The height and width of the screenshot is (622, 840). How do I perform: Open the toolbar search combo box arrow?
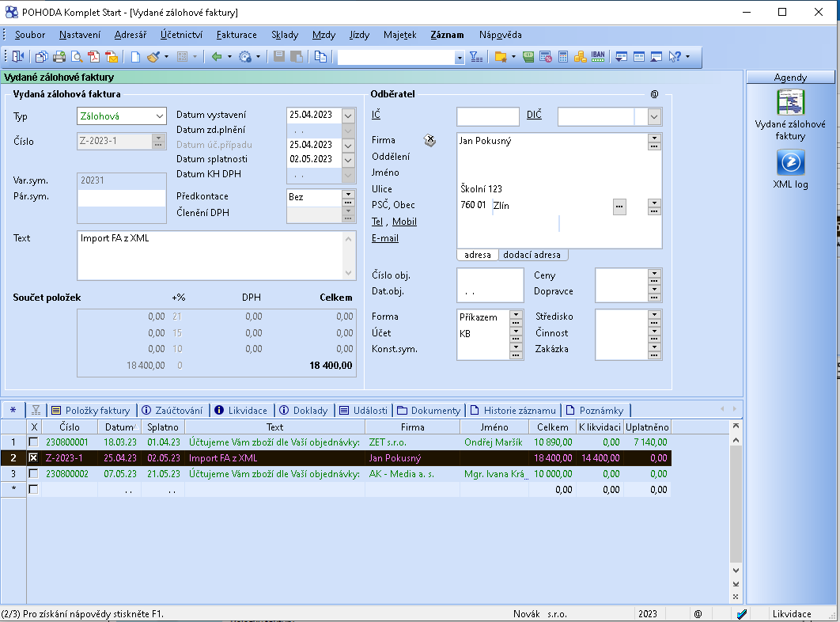pos(459,58)
